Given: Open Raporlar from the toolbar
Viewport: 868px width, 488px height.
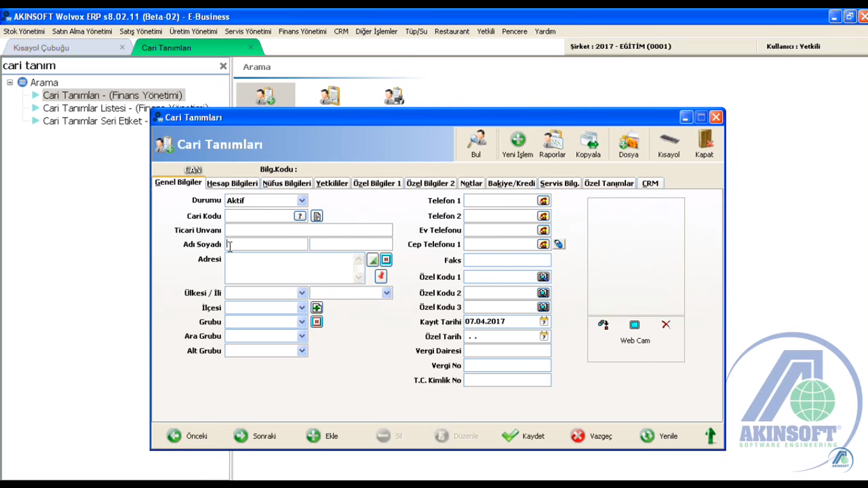Looking at the screenshot, I should [552, 144].
